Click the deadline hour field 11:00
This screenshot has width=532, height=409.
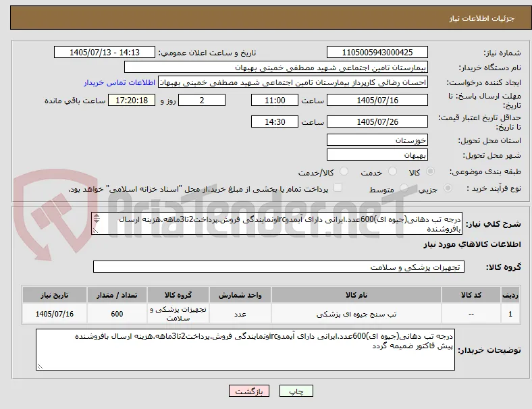pos(275,101)
